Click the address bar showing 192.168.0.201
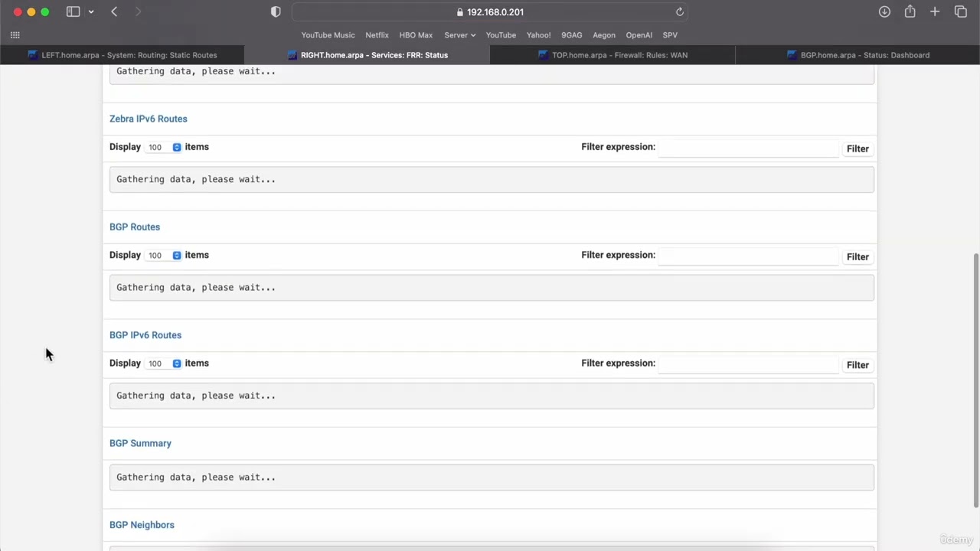The height and width of the screenshot is (551, 980). [490, 11]
